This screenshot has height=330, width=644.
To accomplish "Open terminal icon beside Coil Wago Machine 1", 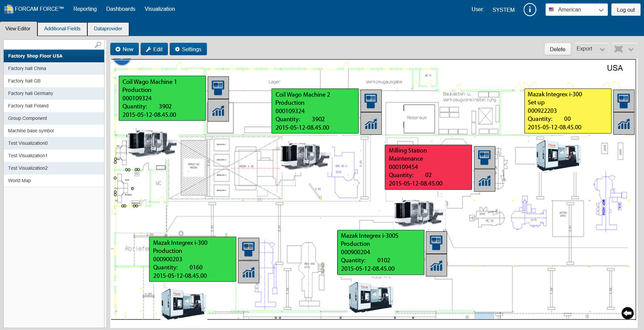I will click(x=218, y=88).
